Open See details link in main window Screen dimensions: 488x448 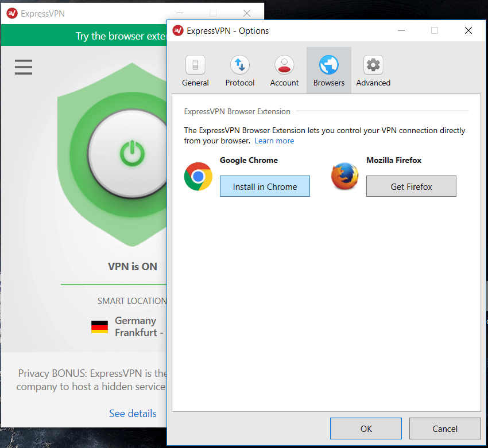133,414
